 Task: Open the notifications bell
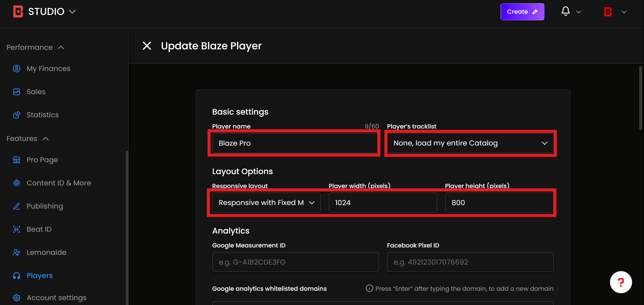(x=566, y=11)
